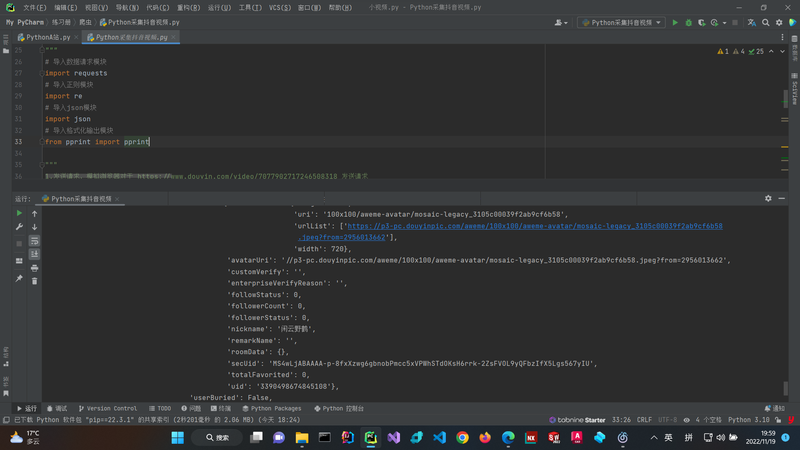Click the warning count indicator in editor

(x=723, y=52)
